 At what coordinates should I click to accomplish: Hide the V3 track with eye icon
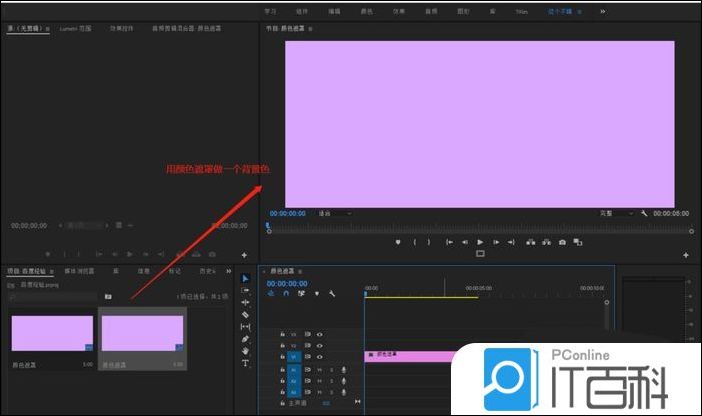tap(320, 334)
